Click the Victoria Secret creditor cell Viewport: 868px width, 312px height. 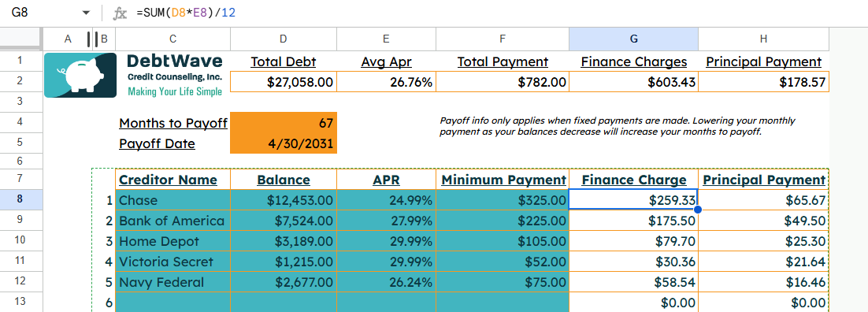(x=172, y=262)
